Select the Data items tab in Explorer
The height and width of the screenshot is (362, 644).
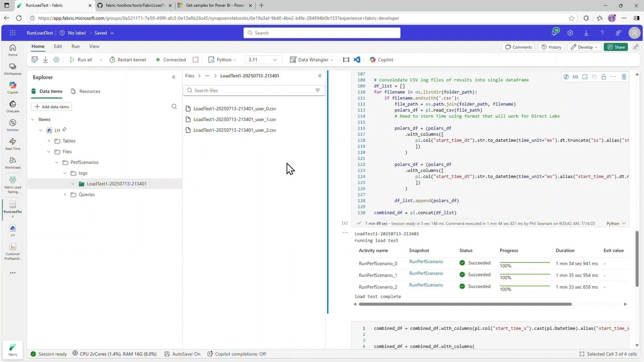point(47,91)
